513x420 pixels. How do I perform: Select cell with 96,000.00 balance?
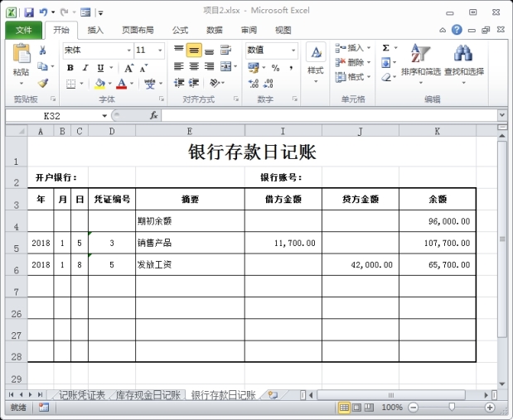(x=438, y=221)
